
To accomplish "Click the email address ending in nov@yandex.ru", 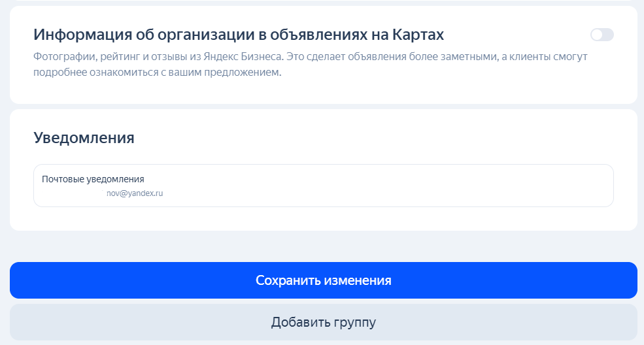I will pyautogui.click(x=134, y=193).
